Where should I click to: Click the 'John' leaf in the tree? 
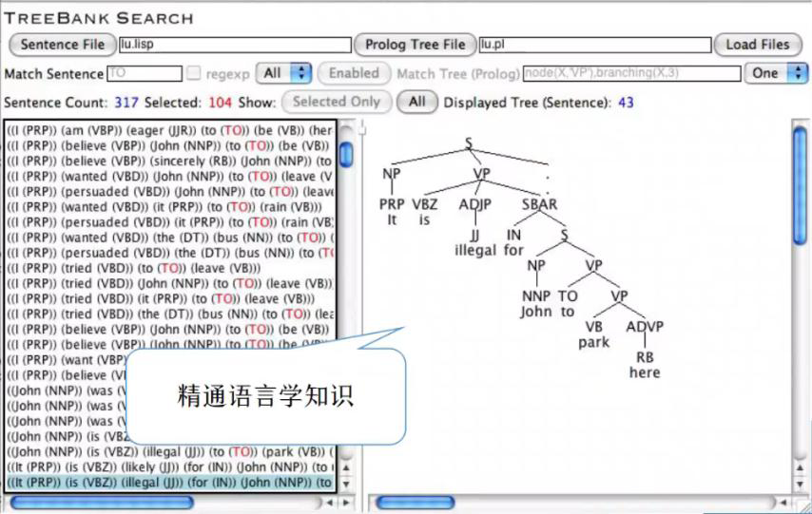tap(536, 312)
